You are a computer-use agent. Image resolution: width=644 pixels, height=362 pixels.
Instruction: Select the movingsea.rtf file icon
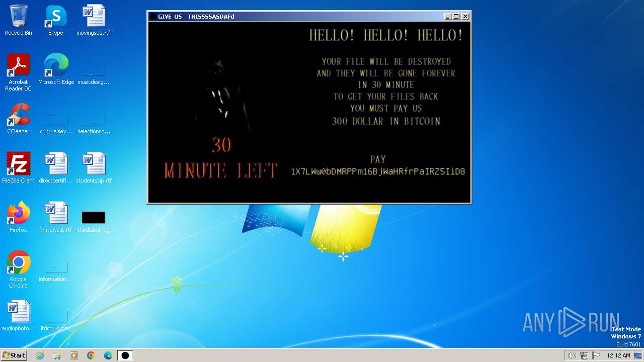click(94, 20)
